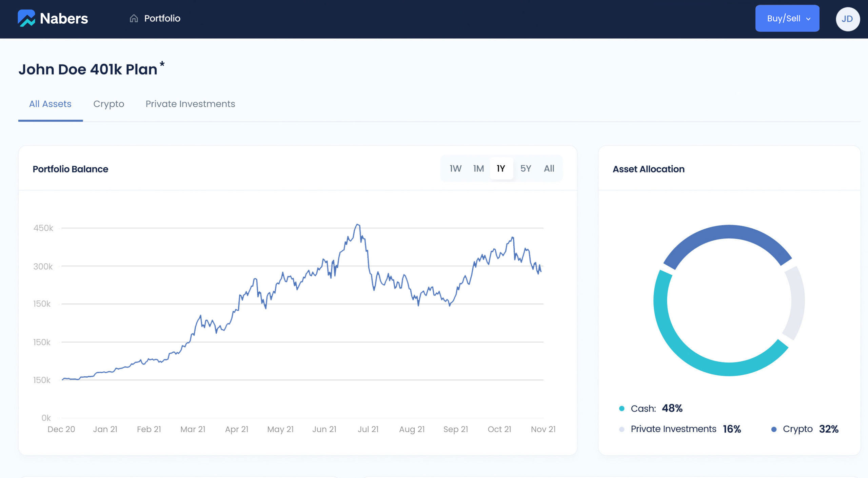The height and width of the screenshot is (478, 868).
Task: Open the Buy/Sell dropdown button
Action: pyautogui.click(x=787, y=18)
